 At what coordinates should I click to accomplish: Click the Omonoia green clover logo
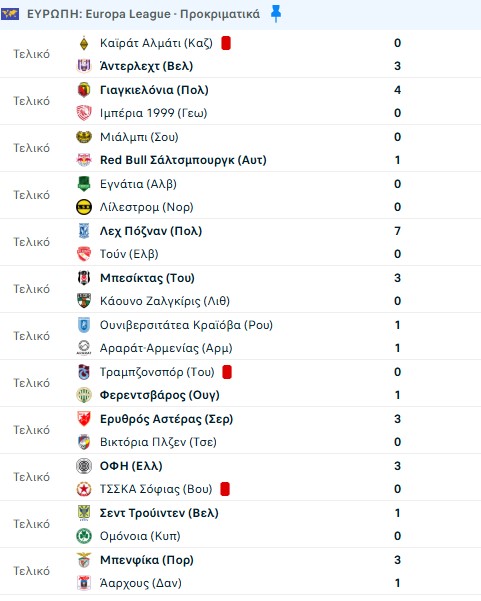pos(84,536)
